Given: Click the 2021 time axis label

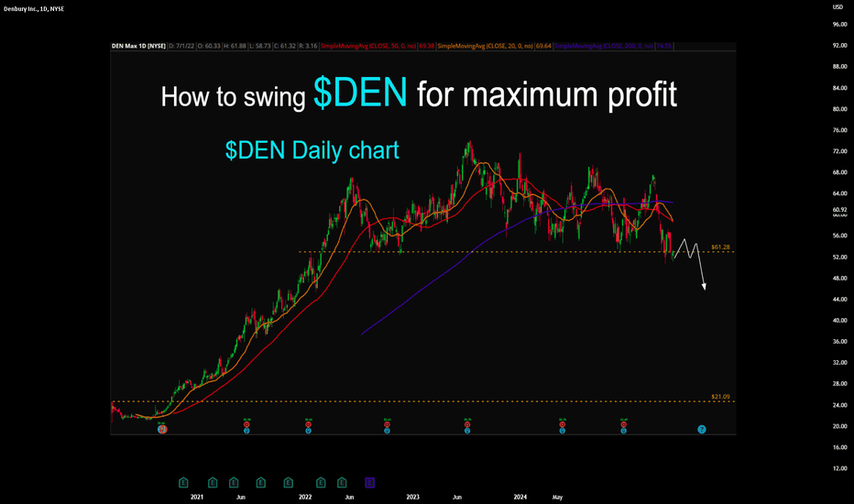Looking at the screenshot, I should point(197,497).
